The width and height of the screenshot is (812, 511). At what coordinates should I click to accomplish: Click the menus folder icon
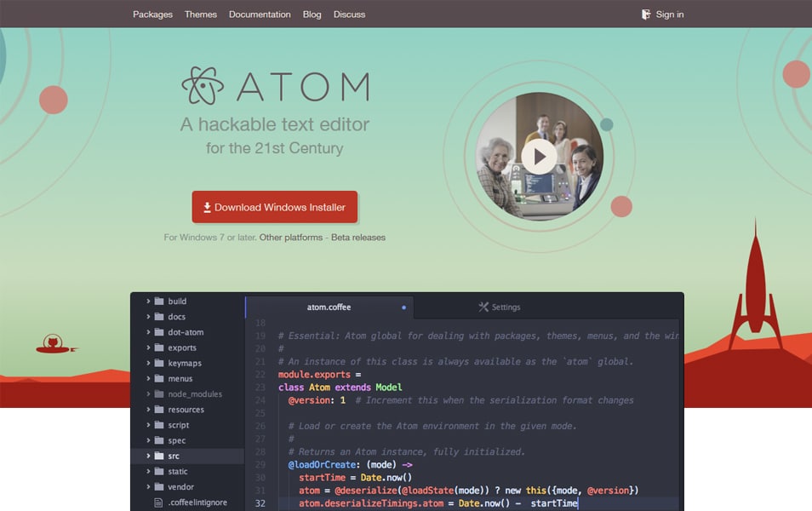coord(159,379)
